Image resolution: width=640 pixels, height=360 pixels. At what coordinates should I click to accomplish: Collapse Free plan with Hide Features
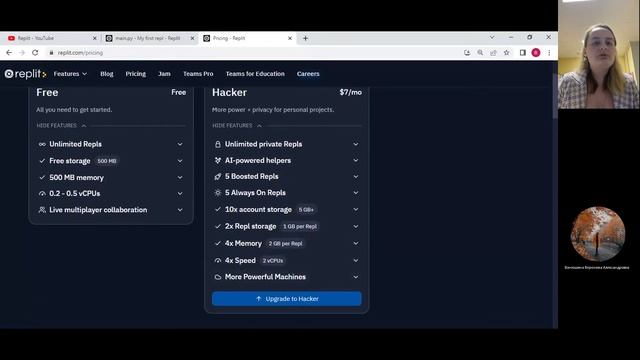tap(61, 126)
